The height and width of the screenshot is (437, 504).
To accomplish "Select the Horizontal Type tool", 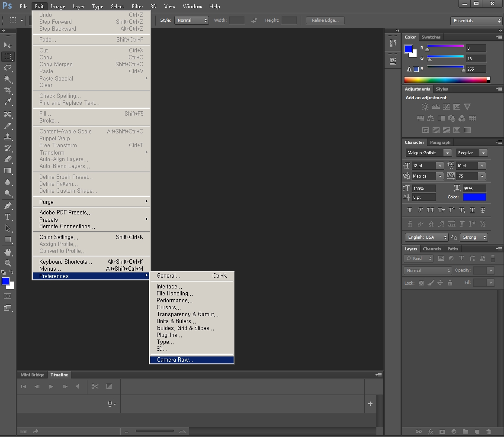I will (x=8, y=217).
